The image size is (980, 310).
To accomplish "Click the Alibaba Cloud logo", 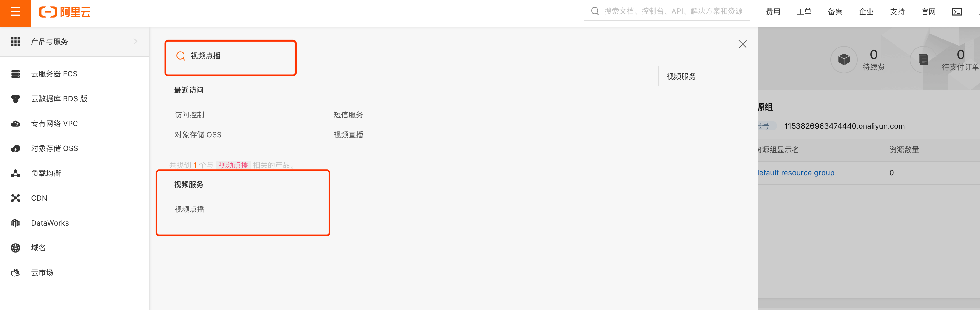I will coord(65,12).
